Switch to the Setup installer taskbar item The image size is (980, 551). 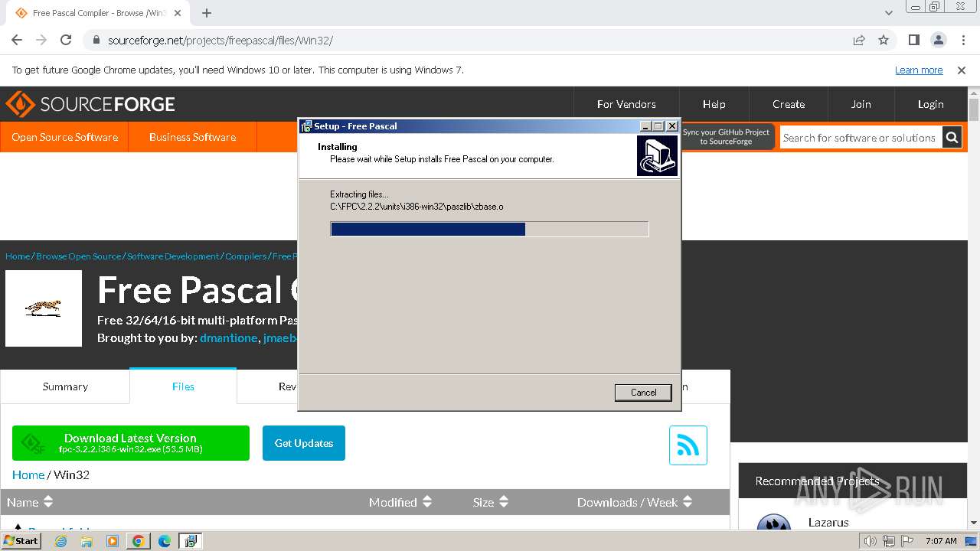click(190, 541)
